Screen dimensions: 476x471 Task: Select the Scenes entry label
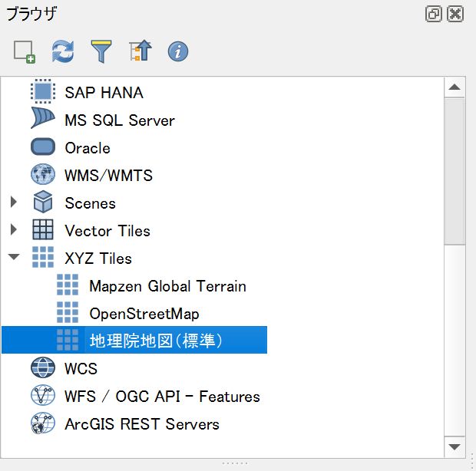90,203
